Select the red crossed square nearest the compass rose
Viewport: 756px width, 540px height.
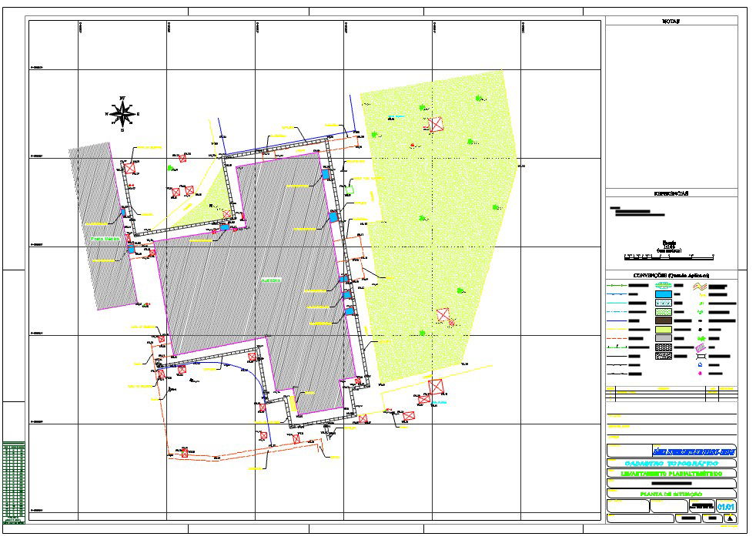coord(131,167)
